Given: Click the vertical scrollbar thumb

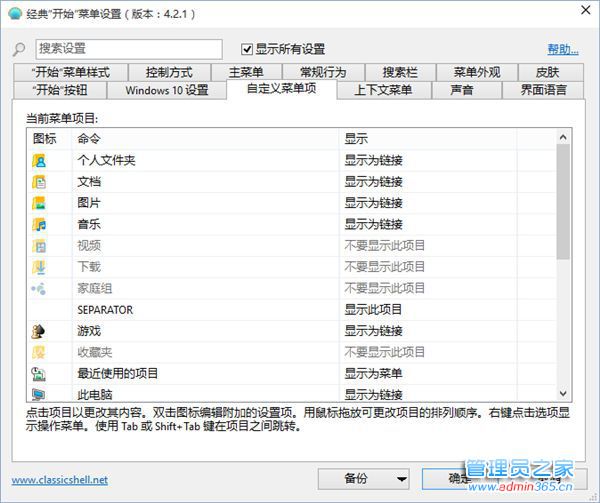Looking at the screenshot, I should click(563, 202).
